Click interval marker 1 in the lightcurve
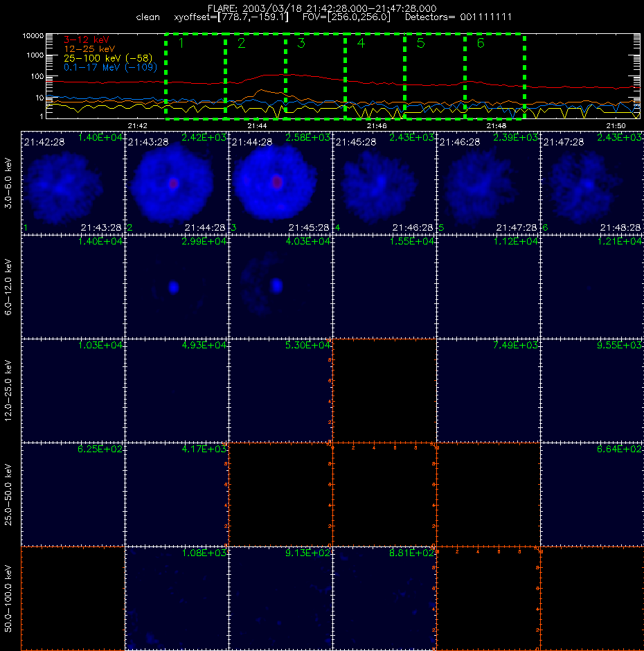Image resolution: width=644 pixels, height=651 pixels. click(x=181, y=43)
